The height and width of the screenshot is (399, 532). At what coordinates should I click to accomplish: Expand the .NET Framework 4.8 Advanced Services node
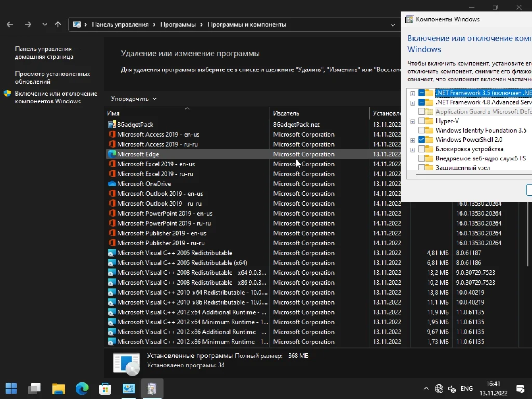pos(413,103)
